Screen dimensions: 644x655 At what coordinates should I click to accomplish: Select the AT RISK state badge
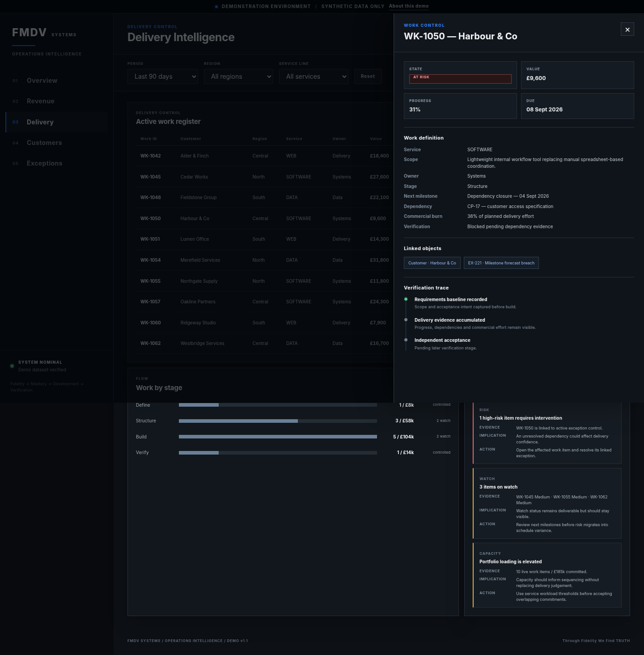[460, 79]
